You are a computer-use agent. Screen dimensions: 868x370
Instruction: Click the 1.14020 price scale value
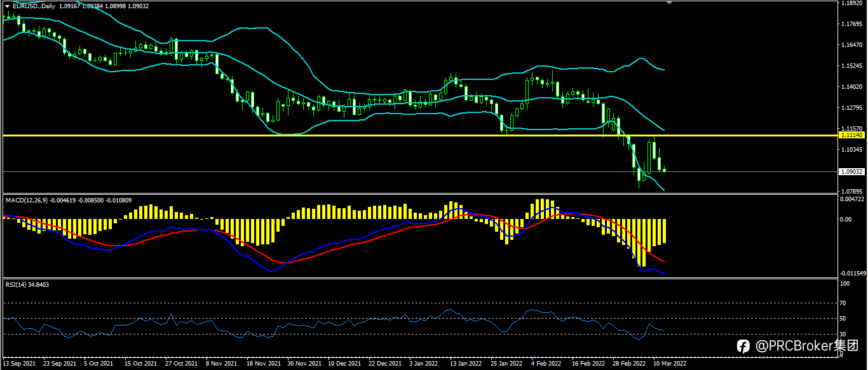850,87
